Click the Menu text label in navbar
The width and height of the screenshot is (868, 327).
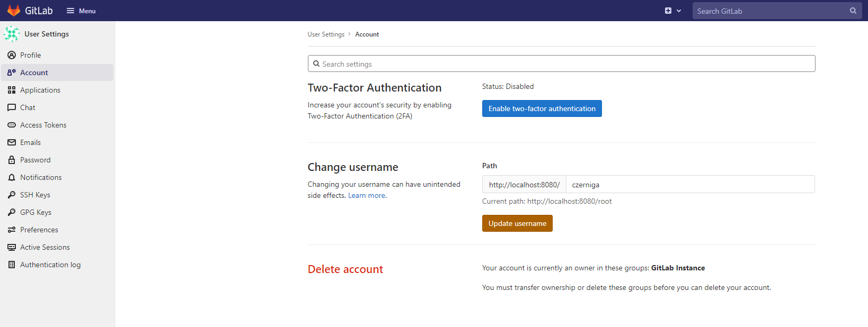[87, 11]
